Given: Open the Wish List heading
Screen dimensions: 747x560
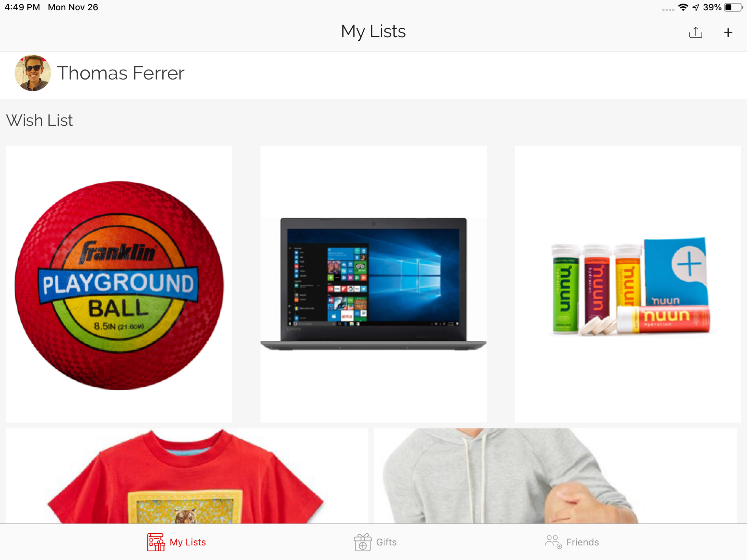Looking at the screenshot, I should 40,120.
